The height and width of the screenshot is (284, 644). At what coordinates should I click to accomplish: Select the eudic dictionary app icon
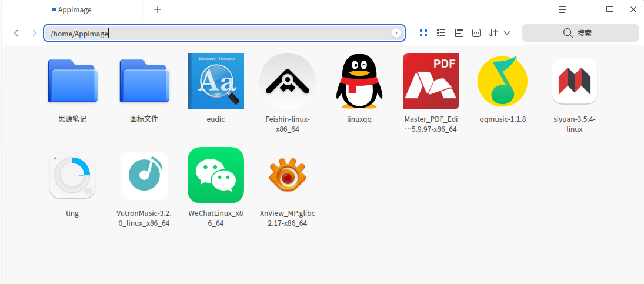(216, 81)
